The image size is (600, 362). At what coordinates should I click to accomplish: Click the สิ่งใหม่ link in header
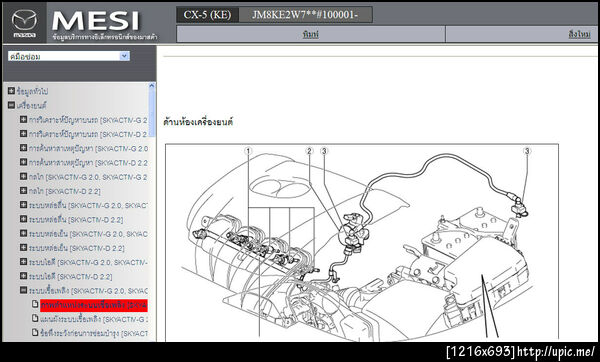coord(579,34)
